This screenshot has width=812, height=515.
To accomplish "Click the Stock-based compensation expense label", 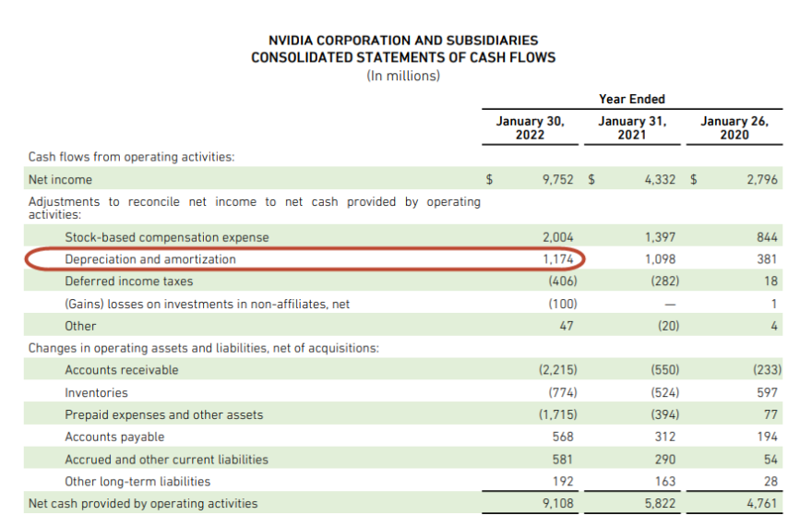I will click(167, 237).
